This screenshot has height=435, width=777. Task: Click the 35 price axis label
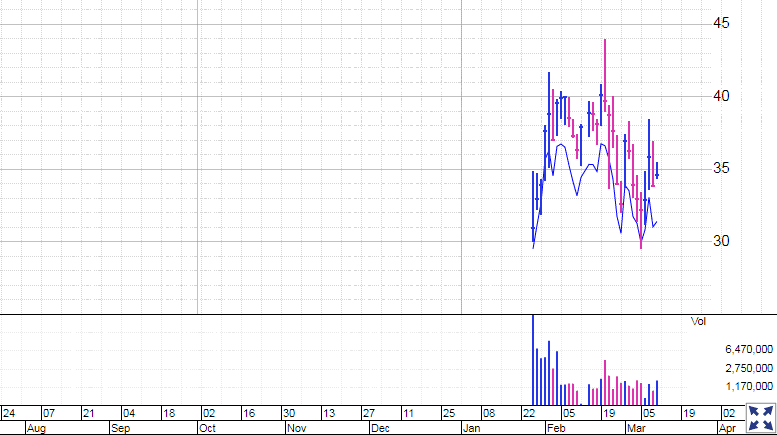tap(721, 168)
